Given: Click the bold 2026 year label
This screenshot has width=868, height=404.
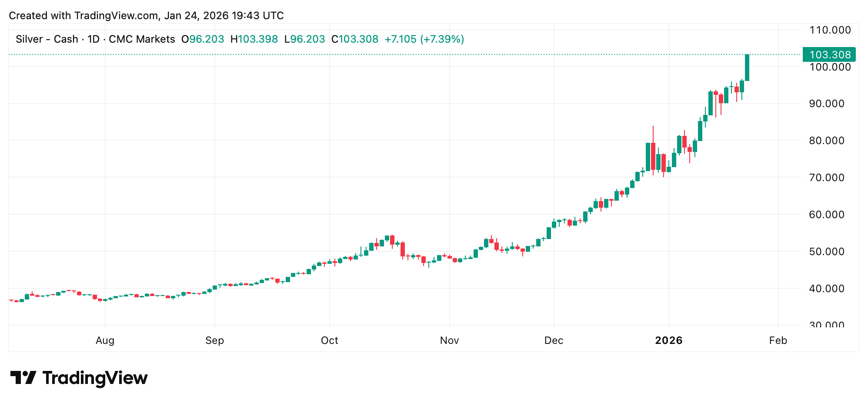Looking at the screenshot, I should click(x=669, y=340).
